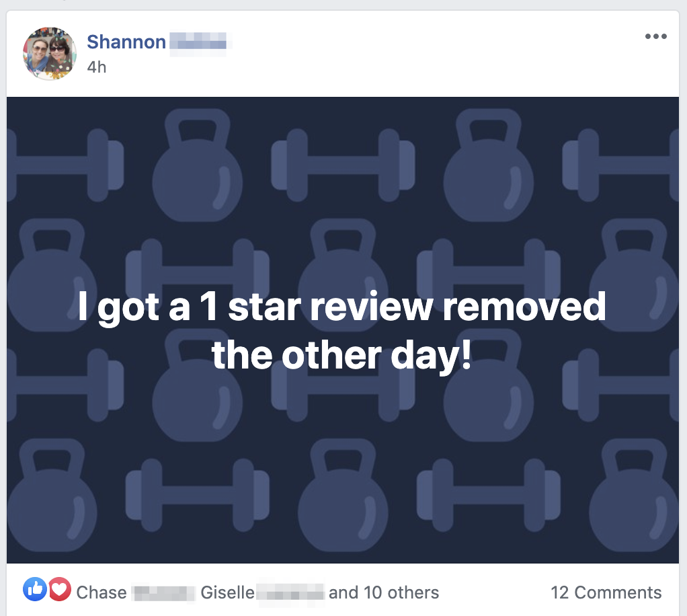Show who reacted via "and 10 others"
This screenshot has height=616, width=687.
coord(384,592)
